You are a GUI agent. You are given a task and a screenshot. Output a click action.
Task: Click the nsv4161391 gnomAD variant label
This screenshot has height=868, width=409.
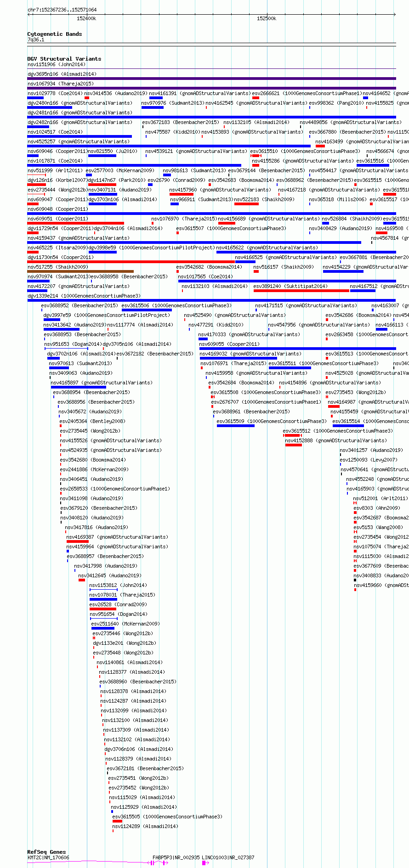[199, 93]
